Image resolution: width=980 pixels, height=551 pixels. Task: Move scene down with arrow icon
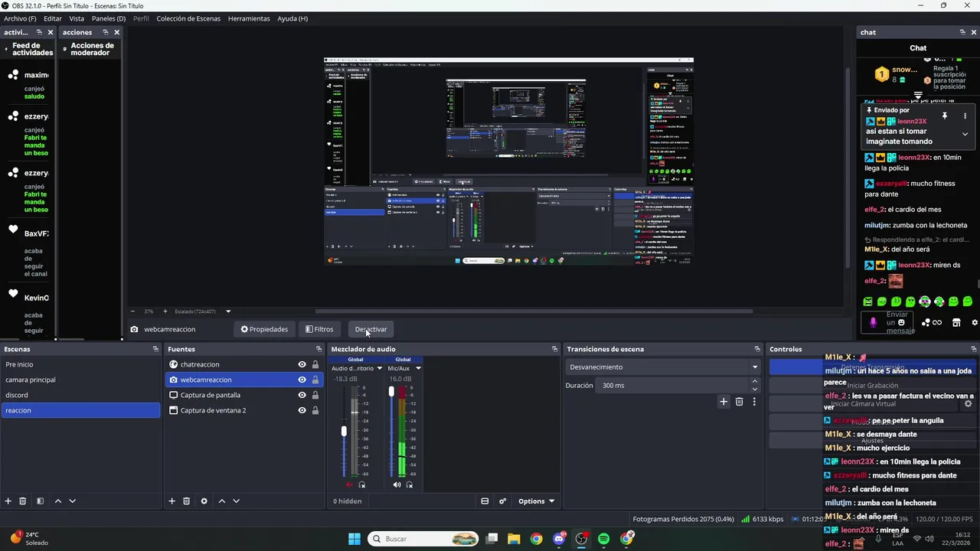coord(72,501)
